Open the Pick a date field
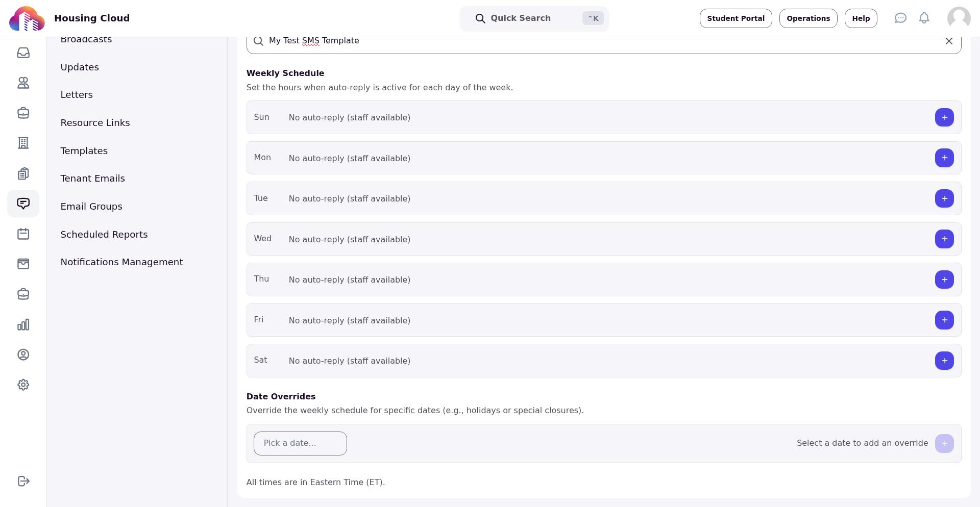 300,443
